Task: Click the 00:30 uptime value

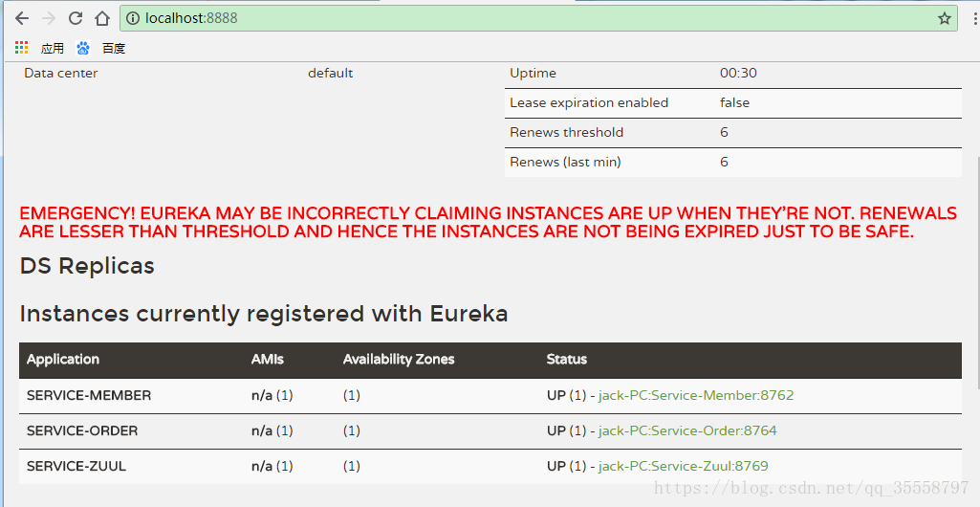Action: (x=738, y=73)
